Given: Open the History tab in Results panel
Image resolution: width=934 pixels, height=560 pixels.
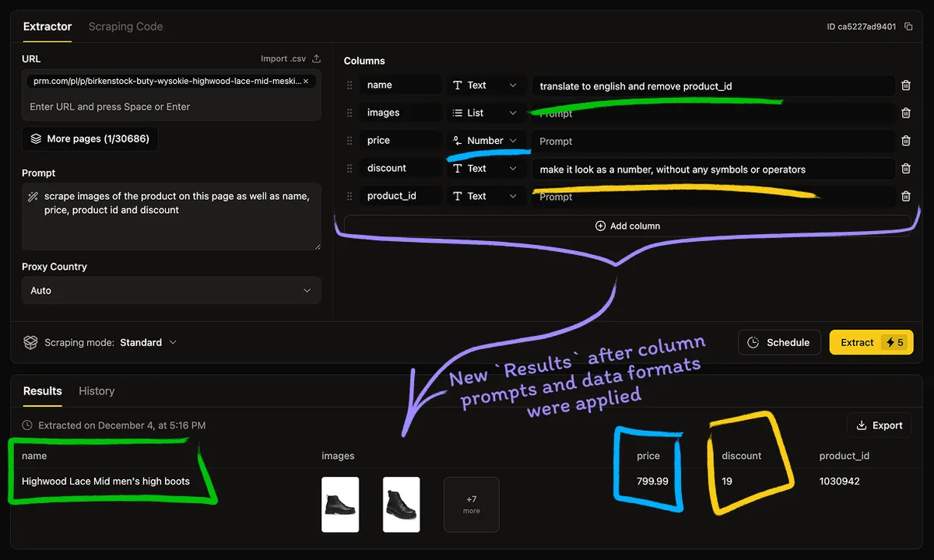Looking at the screenshot, I should coord(97,391).
